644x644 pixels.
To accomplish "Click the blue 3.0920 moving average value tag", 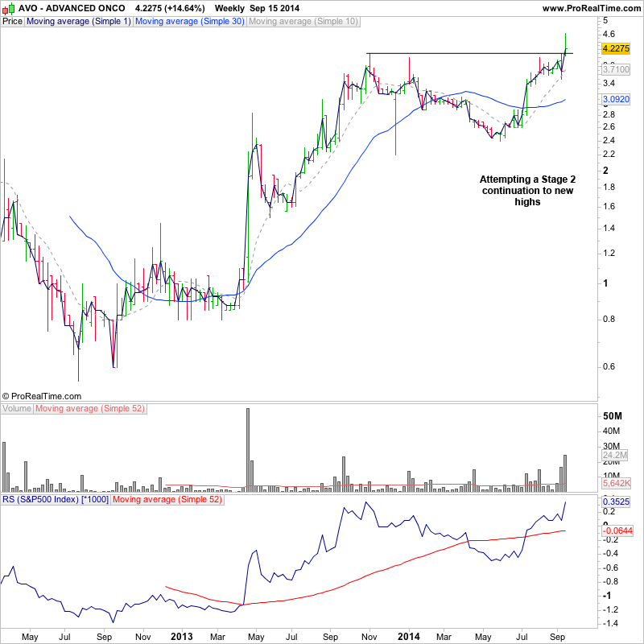I will (615, 99).
